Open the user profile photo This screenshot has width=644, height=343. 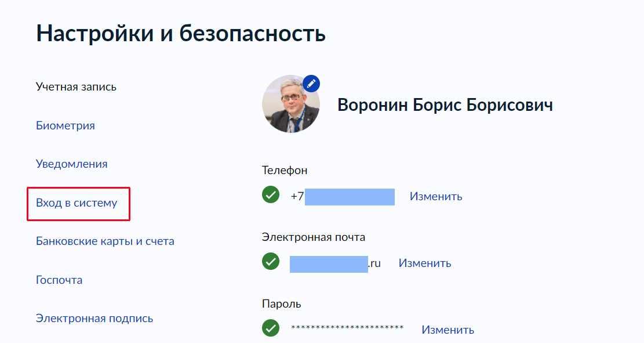pyautogui.click(x=291, y=104)
